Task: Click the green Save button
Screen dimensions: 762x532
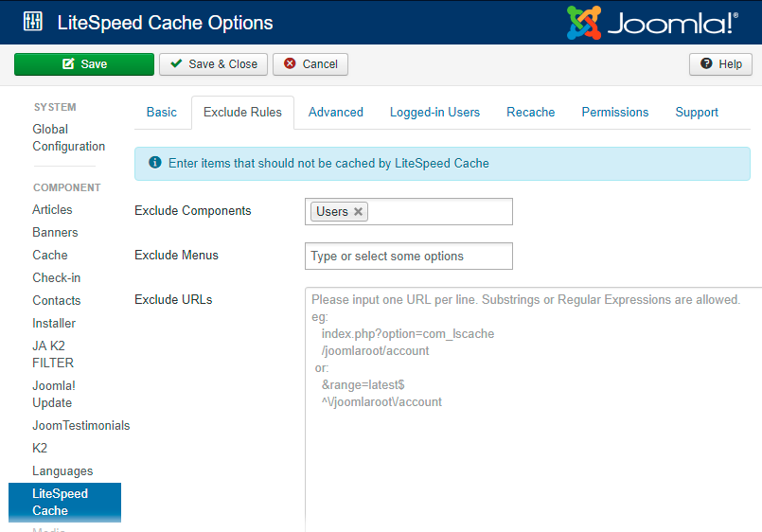Action: (84, 64)
